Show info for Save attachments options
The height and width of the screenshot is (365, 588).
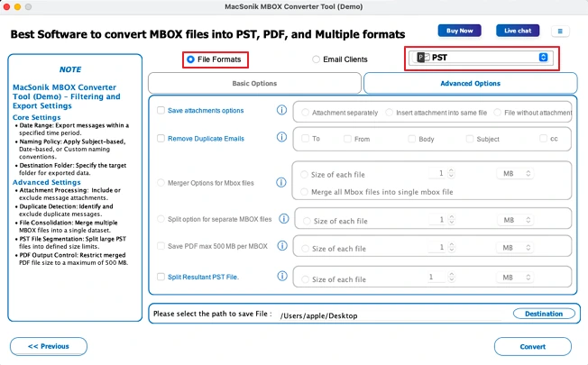[x=281, y=110]
